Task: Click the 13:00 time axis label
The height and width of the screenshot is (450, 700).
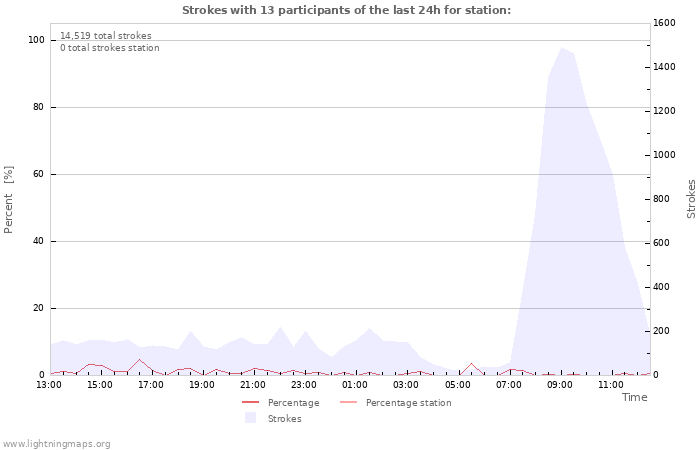Action: [x=49, y=385]
